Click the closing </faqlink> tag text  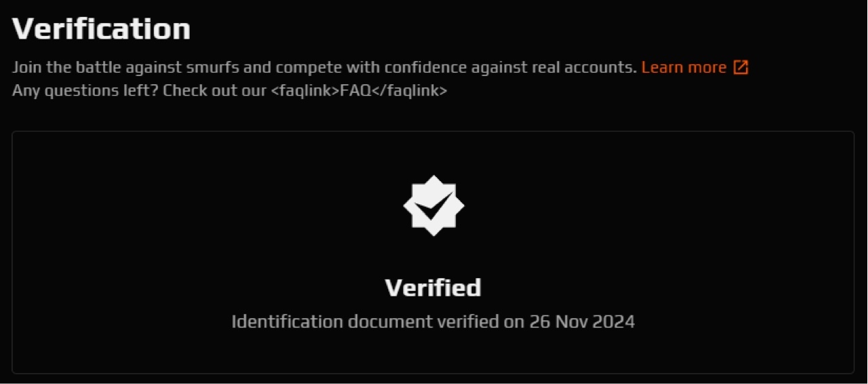[409, 90]
